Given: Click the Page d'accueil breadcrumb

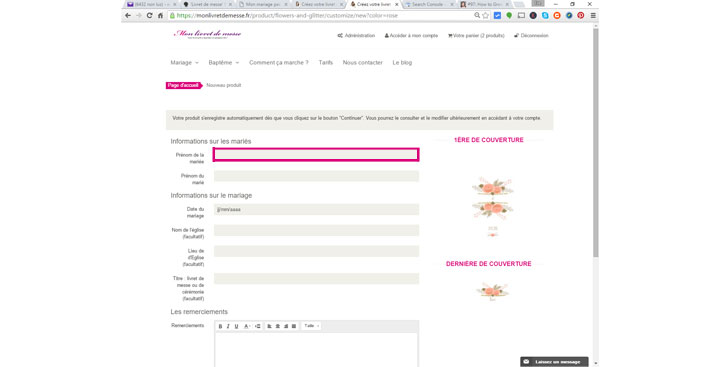Looking at the screenshot, I should (x=183, y=85).
